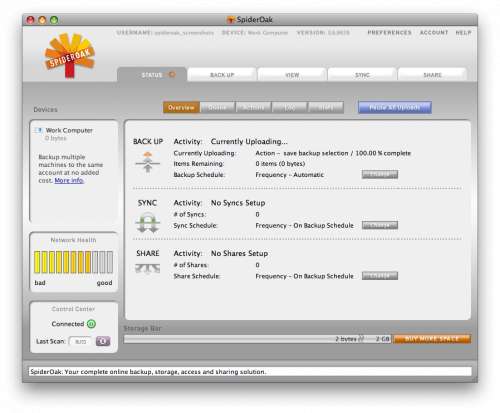Click the orange indicator on Status tab

click(x=172, y=74)
